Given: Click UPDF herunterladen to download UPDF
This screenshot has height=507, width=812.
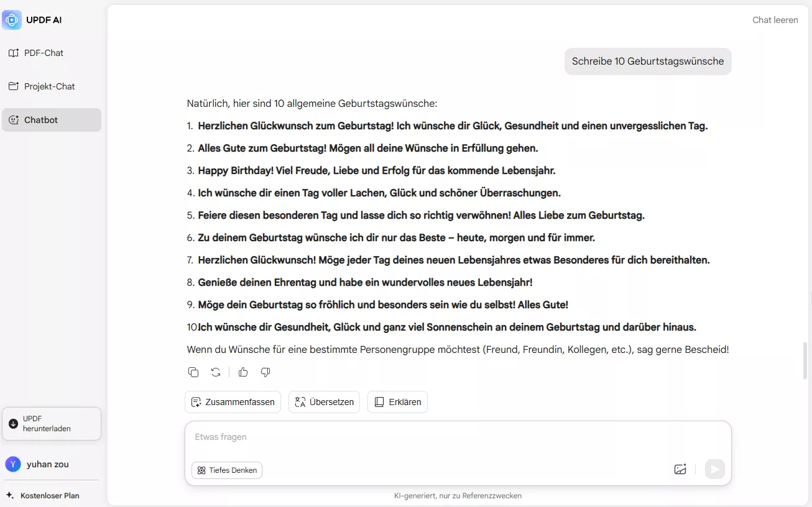Looking at the screenshot, I should 52,423.
